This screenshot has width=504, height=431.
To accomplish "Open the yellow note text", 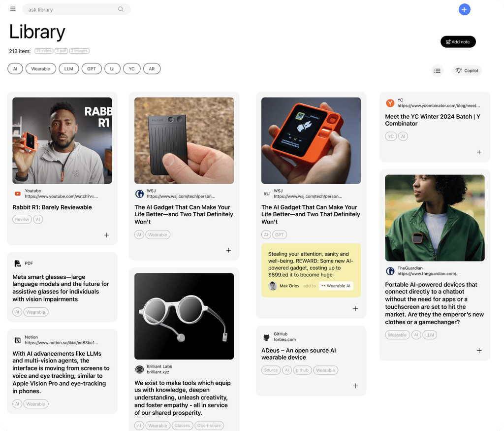I will tap(311, 265).
